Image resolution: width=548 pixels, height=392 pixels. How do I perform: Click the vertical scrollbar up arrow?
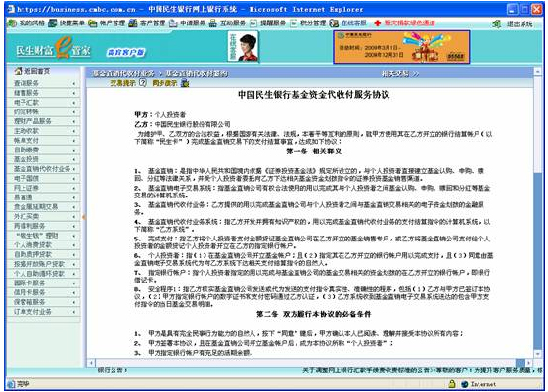(537, 72)
